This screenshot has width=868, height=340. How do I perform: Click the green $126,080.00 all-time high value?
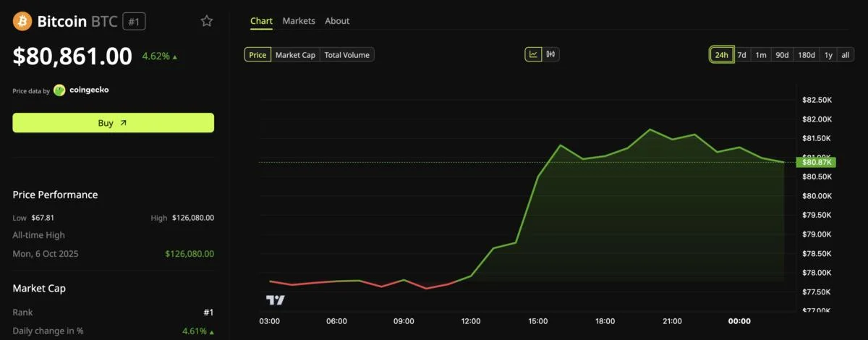click(190, 254)
